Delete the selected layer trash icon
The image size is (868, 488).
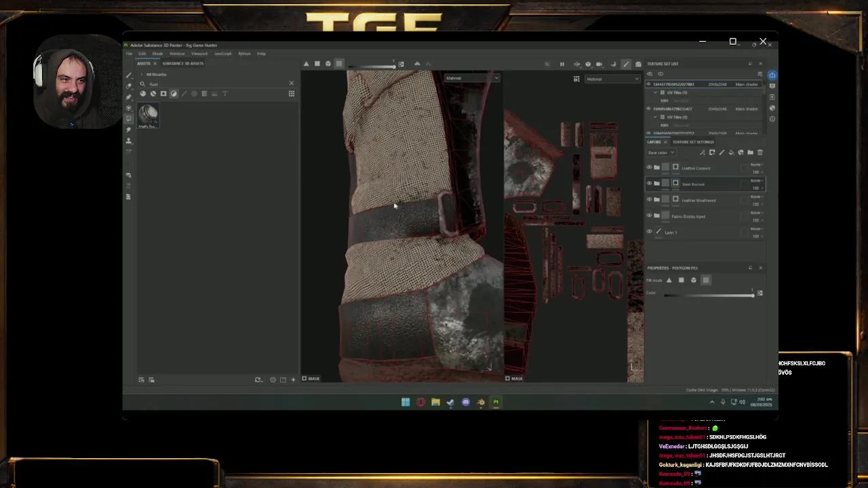point(759,152)
